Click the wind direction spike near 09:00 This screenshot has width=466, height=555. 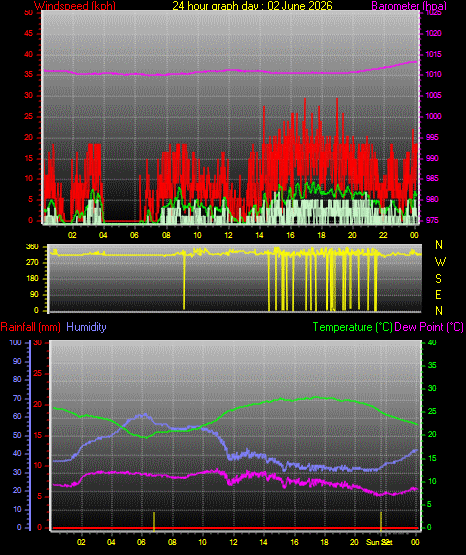[184, 281]
